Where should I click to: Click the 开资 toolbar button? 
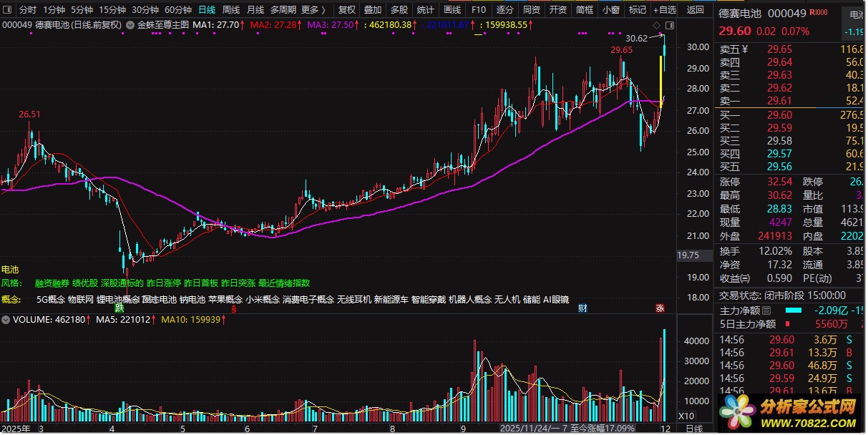pos(558,10)
